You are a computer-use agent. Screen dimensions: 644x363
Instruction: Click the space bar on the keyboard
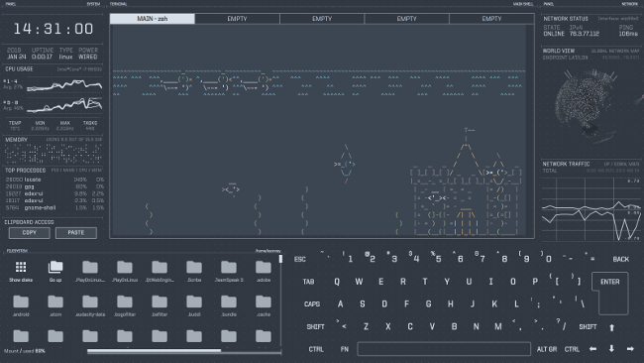pos(444,349)
